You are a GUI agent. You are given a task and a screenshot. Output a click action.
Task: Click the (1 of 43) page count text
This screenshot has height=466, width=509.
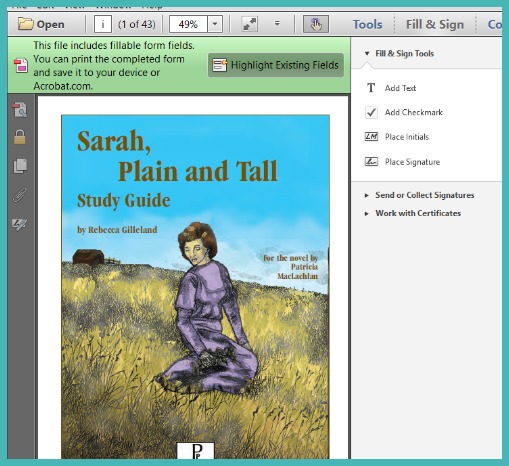137,24
